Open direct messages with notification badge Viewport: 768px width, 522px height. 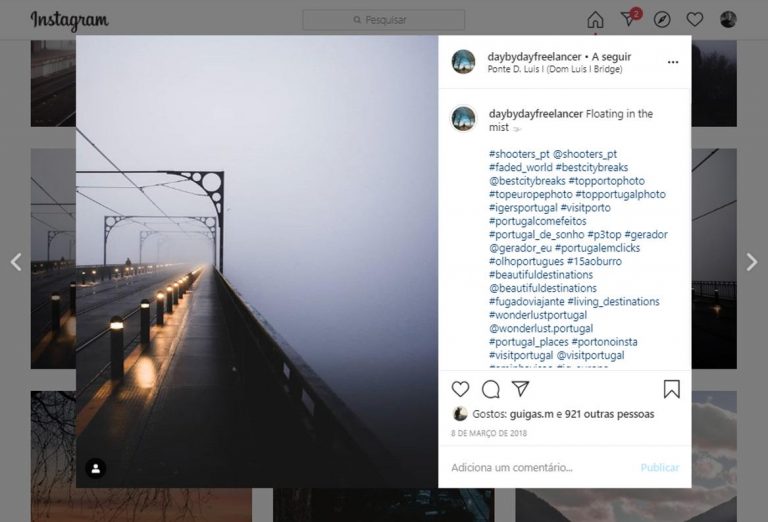(x=629, y=20)
